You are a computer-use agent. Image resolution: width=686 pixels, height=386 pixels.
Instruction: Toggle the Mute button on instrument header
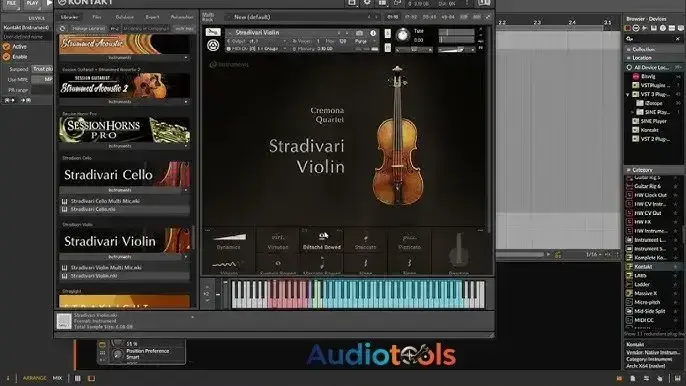pos(388,47)
